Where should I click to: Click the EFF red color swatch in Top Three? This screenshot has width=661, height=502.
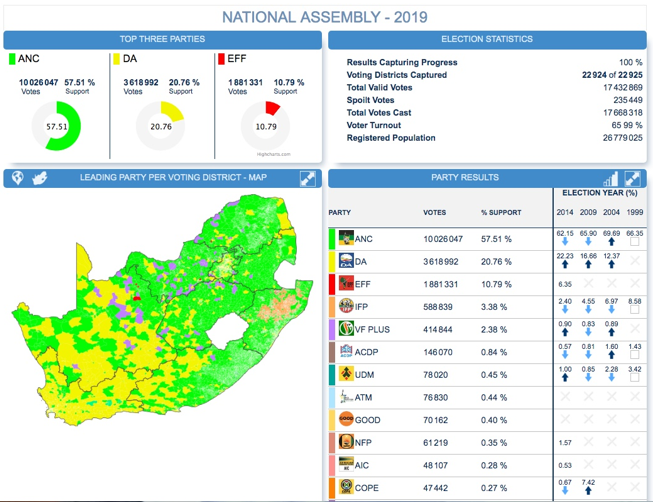click(221, 59)
